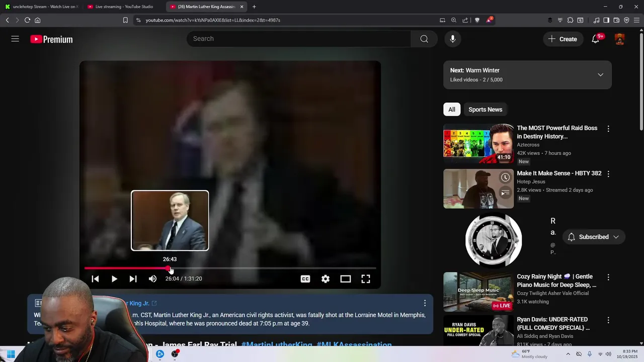Open options for Ryan Davis video
Viewport: 644px width, 362px height.
608,320
